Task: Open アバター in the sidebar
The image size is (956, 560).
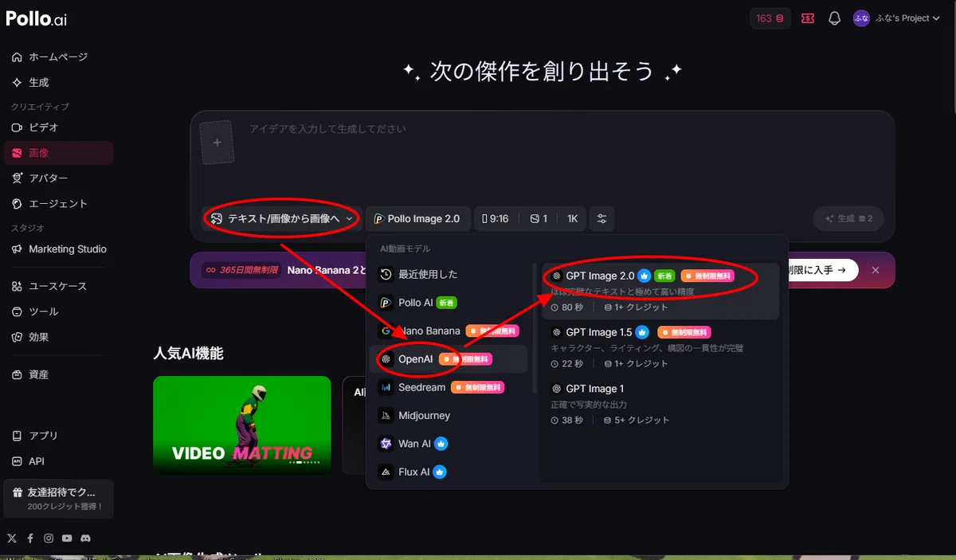Action: pos(57,178)
